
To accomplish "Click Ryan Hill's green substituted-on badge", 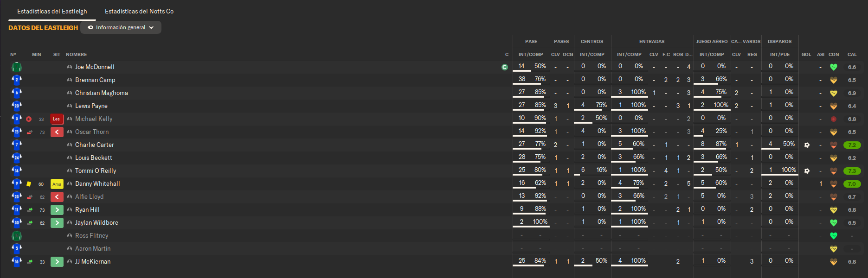I will point(57,210).
